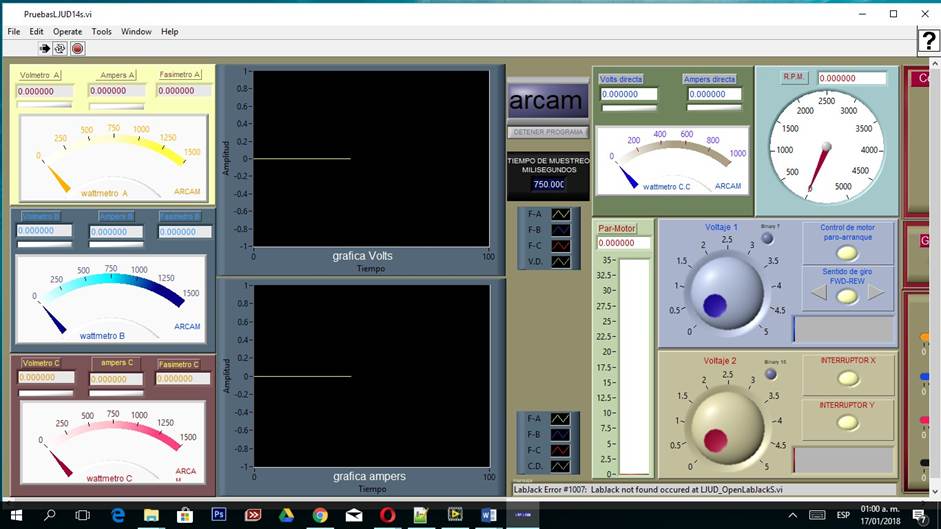
Task: Click the C.D. plot legend icon for grafica ampers
Action: pyautogui.click(x=561, y=466)
